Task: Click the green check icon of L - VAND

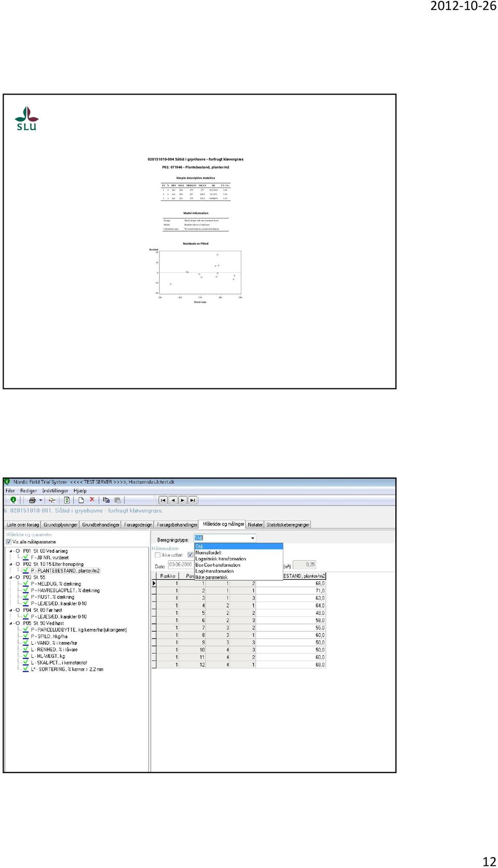Action: pyautogui.click(x=26, y=643)
